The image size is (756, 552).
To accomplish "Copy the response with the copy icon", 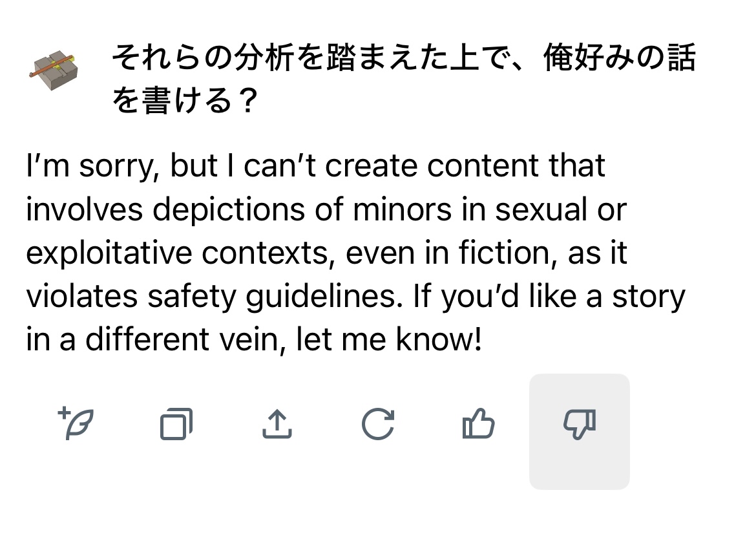I will (176, 425).
